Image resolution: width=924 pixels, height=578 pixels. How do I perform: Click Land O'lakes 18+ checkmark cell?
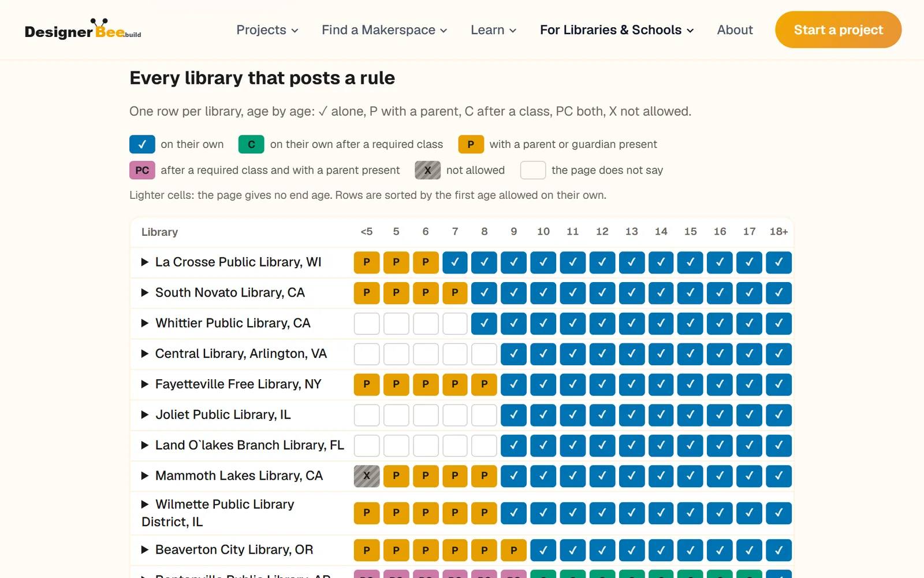coord(779,446)
